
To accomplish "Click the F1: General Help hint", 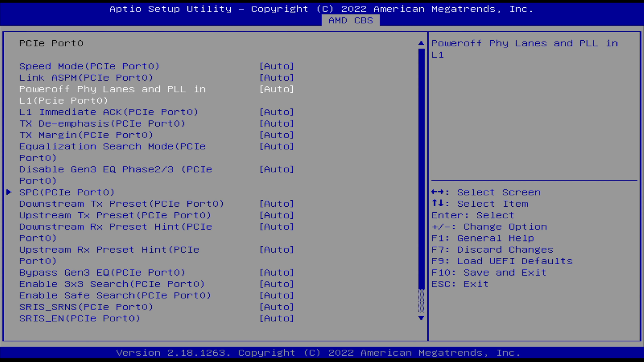I will (483, 238).
